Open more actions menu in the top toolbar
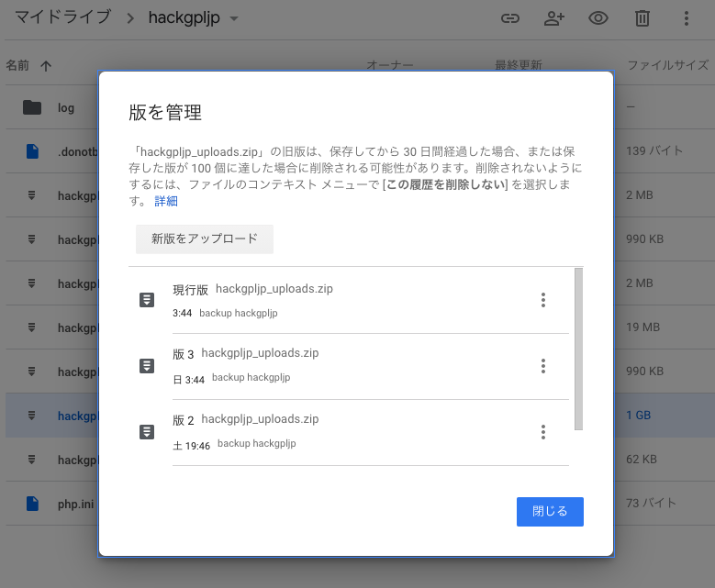 pos(687,18)
